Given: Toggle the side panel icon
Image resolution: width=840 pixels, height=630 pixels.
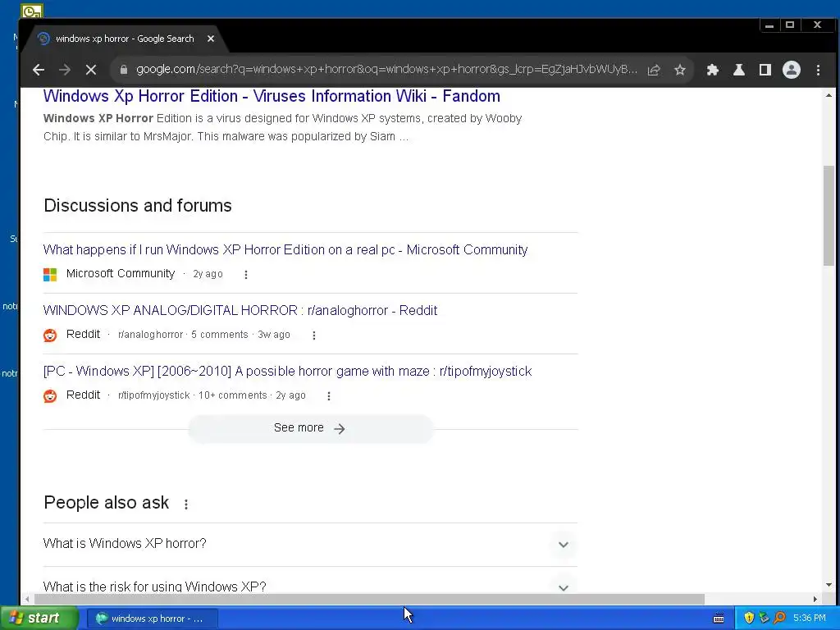Looking at the screenshot, I should (x=765, y=70).
